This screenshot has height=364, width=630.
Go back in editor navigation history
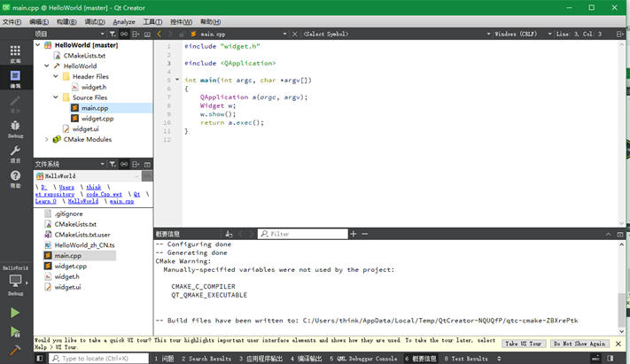(x=159, y=35)
